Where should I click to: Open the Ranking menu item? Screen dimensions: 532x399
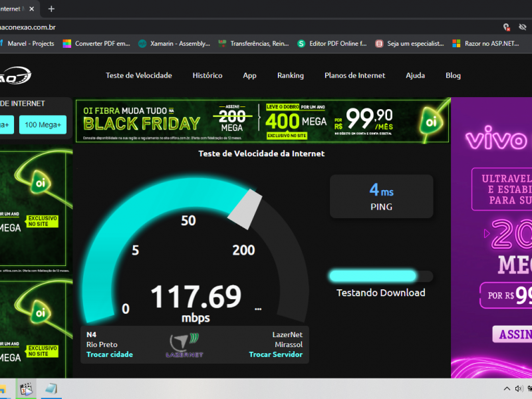tap(291, 75)
